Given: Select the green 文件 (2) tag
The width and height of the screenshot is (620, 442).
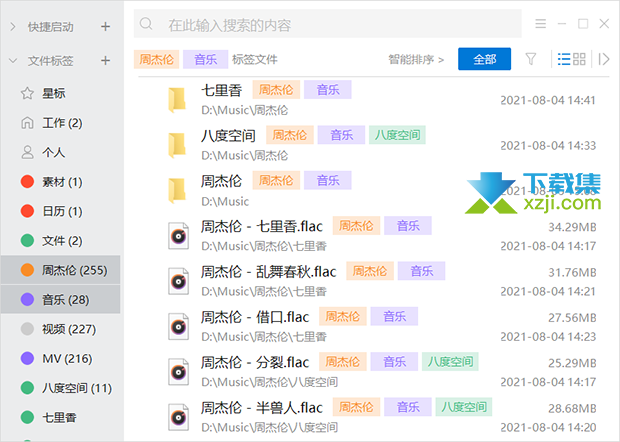Looking at the screenshot, I should coord(60,241).
